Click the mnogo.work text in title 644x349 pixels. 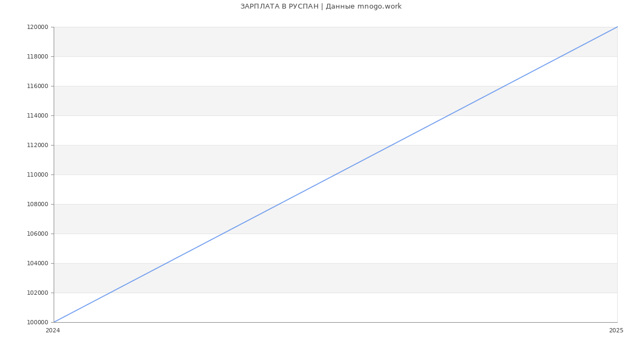tap(379, 6)
